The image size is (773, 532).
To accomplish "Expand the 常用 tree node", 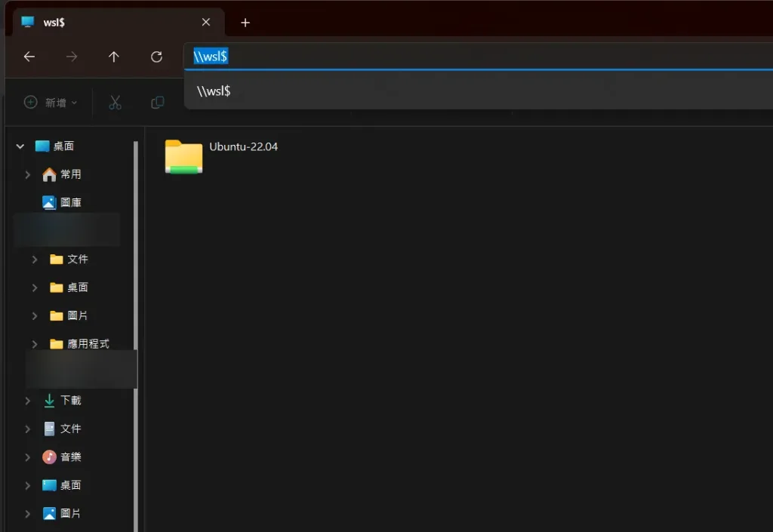I will pyautogui.click(x=28, y=174).
